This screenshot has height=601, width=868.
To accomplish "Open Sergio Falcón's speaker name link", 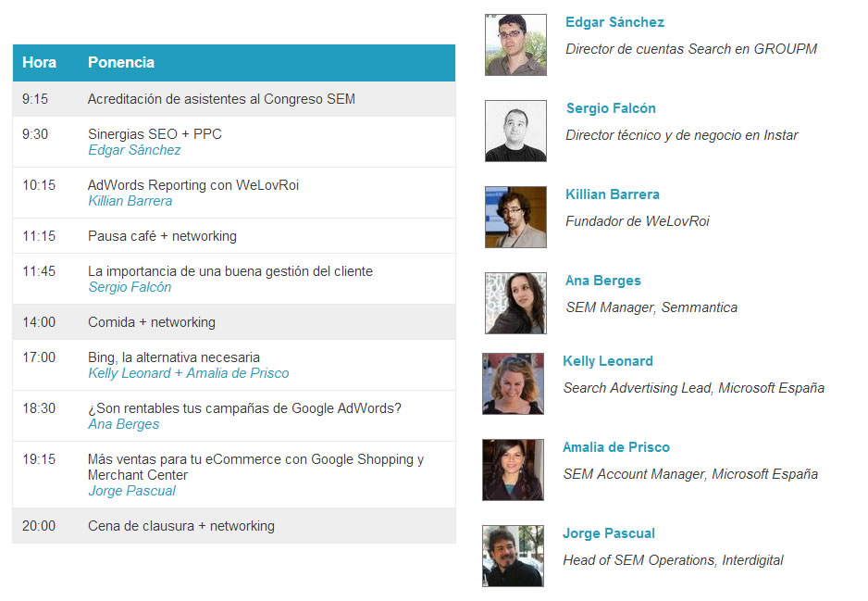I will (x=611, y=108).
